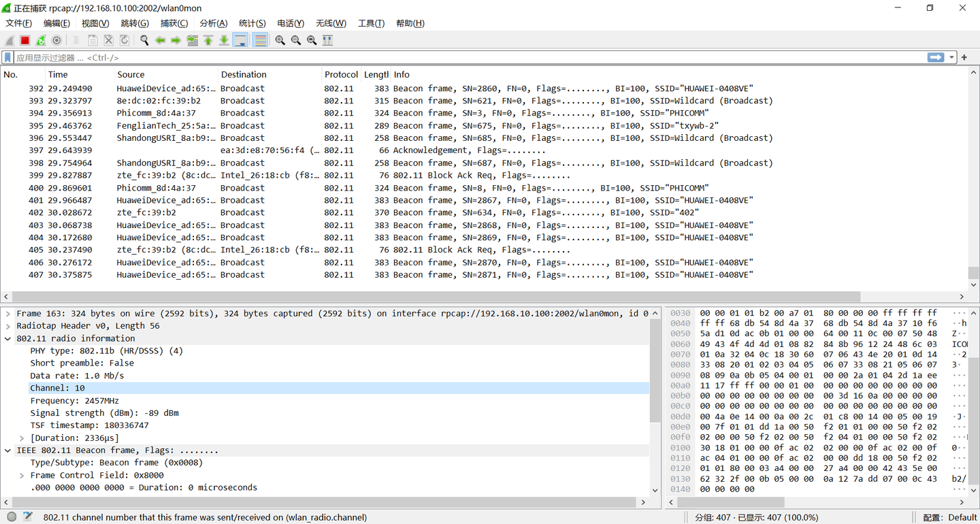Add a filter button with plus icon
980x524 pixels.
pyautogui.click(x=964, y=58)
